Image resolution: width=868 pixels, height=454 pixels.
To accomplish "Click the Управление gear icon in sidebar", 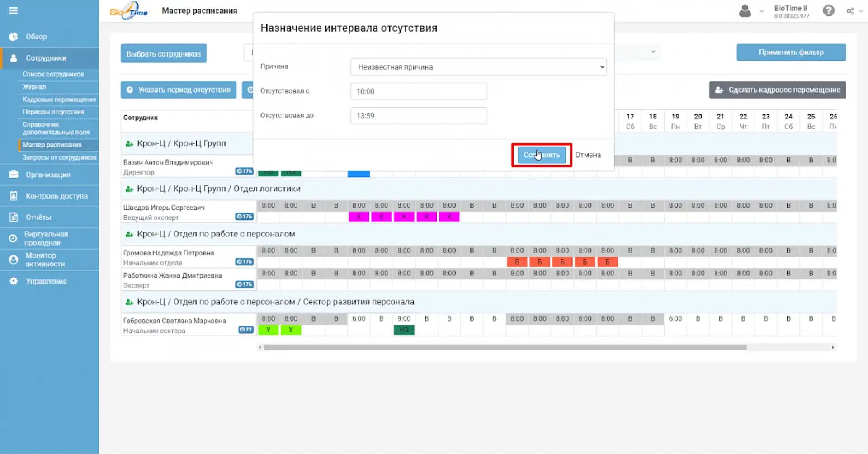I will pyautogui.click(x=13, y=281).
